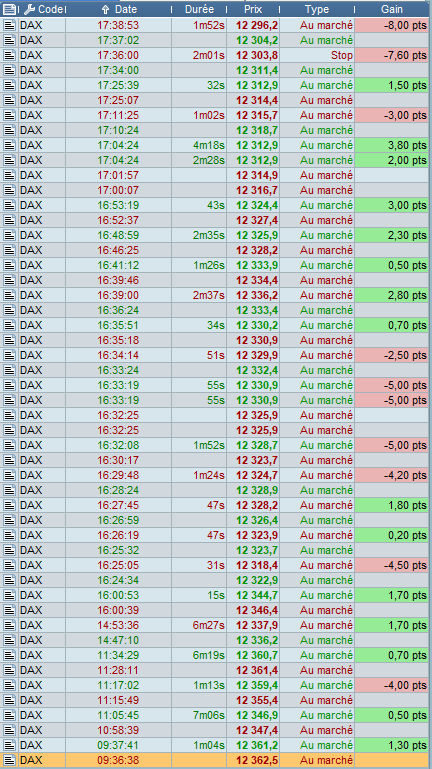This screenshot has height=769, width=432.
Task: Click the duration 2m01s
Action: [209, 55]
